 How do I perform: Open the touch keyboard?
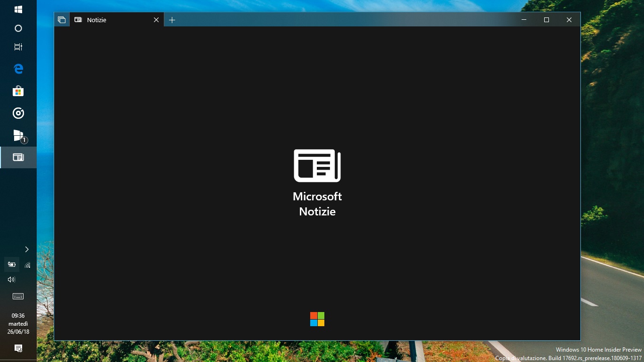coord(18,296)
